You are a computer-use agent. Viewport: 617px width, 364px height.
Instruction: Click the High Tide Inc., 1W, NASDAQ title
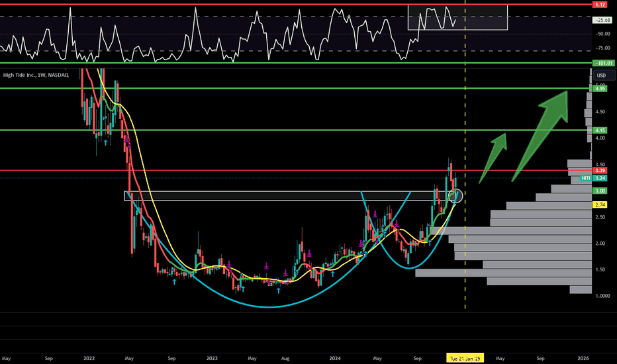point(36,75)
